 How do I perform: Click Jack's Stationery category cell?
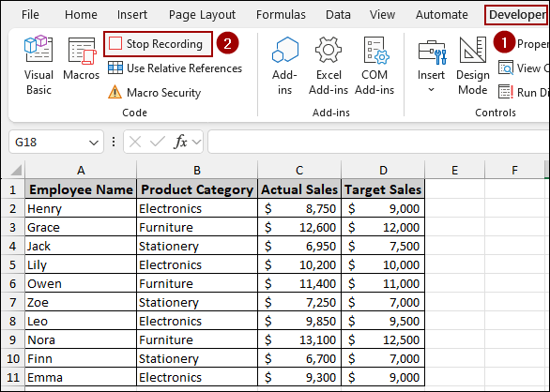[x=197, y=246]
